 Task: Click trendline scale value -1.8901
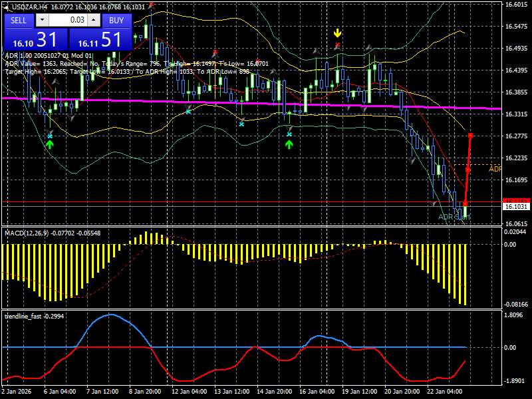[x=515, y=380]
